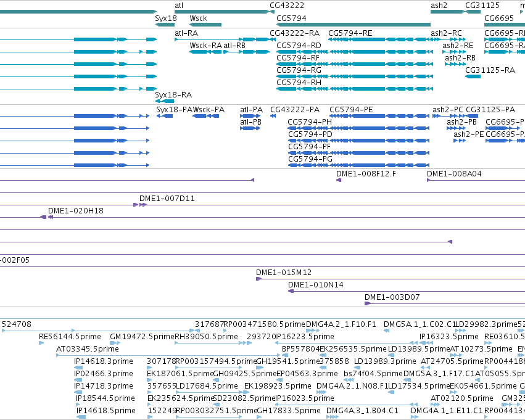Select the ash2-PE protein label

coord(469,134)
